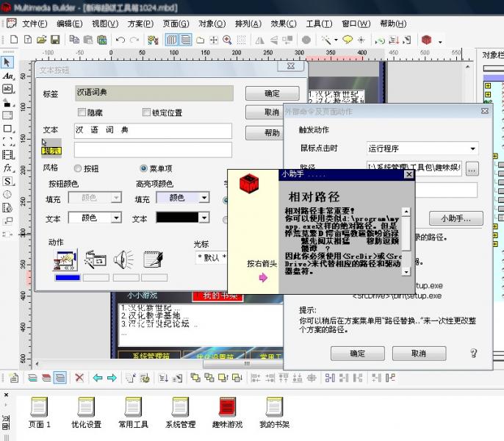Click the blue bar under the first action icon
The height and width of the screenshot is (441, 504).
68,278
